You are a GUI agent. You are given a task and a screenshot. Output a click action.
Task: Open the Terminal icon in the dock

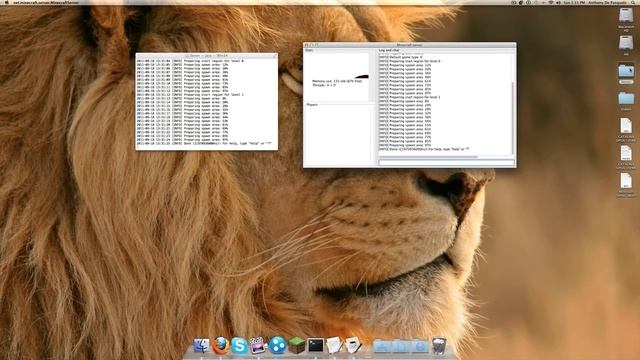point(316,346)
